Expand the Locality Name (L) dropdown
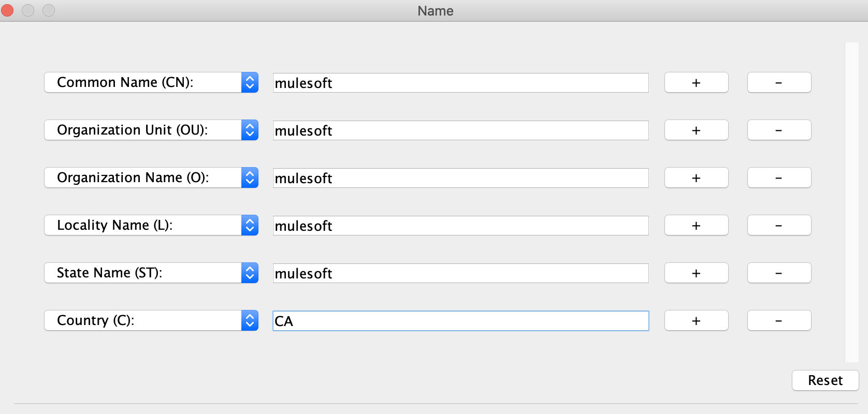868x414 pixels. click(151, 226)
